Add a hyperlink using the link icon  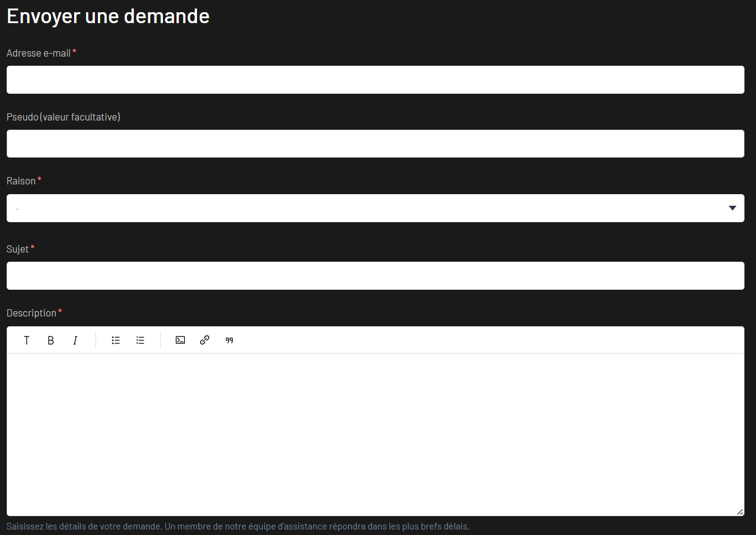click(205, 340)
